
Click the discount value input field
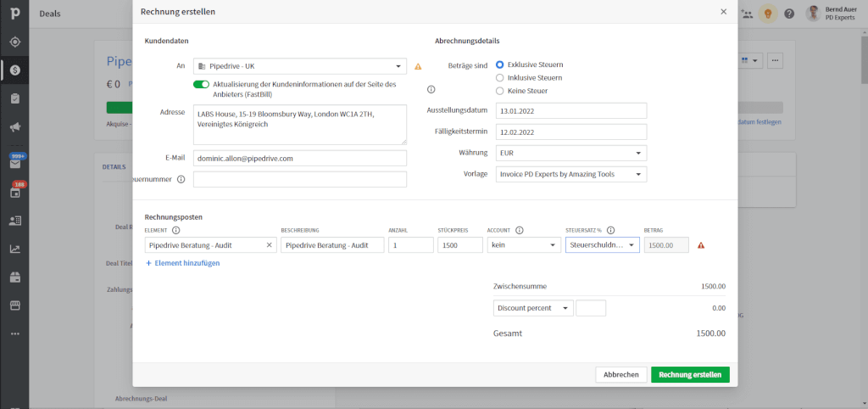click(x=591, y=308)
